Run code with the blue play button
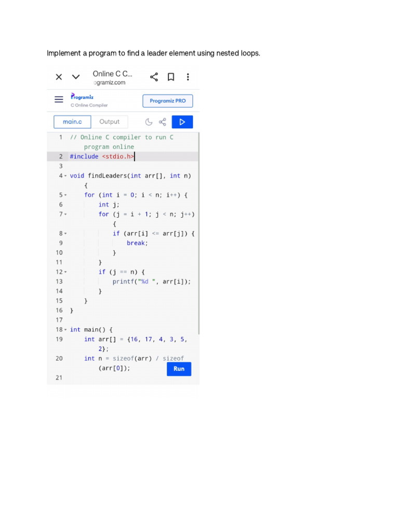Viewport: 399px width, 532px height. [x=182, y=122]
